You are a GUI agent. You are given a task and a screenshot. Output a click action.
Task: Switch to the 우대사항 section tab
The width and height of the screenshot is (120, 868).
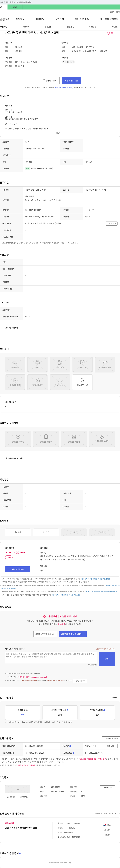pos(48,27)
